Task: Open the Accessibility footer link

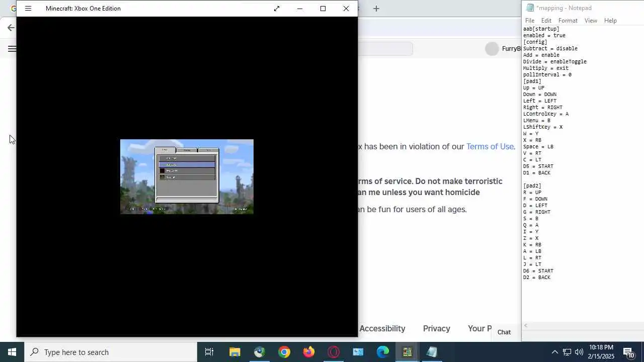Action: click(x=382, y=328)
